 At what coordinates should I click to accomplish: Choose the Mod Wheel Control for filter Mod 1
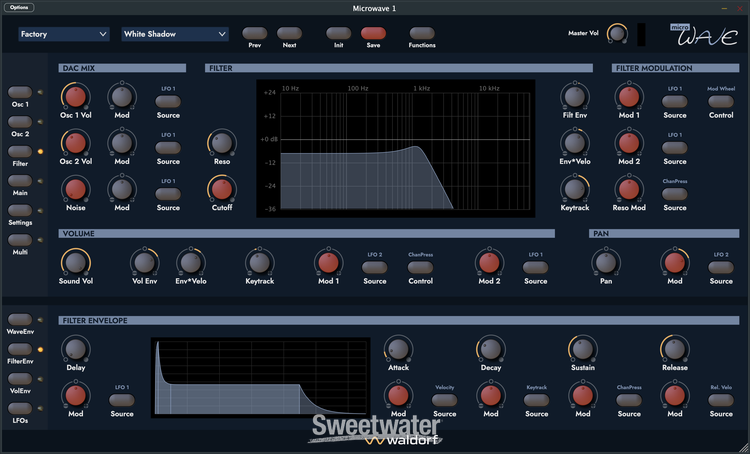[x=721, y=101]
